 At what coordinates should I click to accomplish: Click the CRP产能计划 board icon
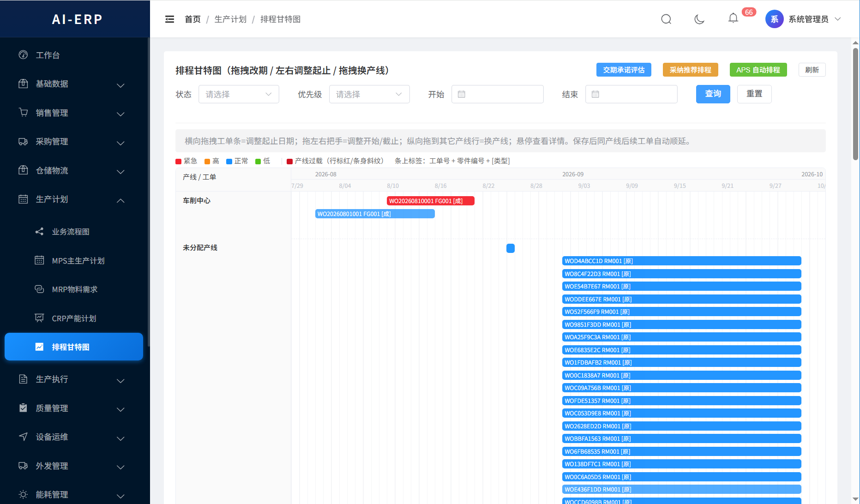click(x=39, y=318)
